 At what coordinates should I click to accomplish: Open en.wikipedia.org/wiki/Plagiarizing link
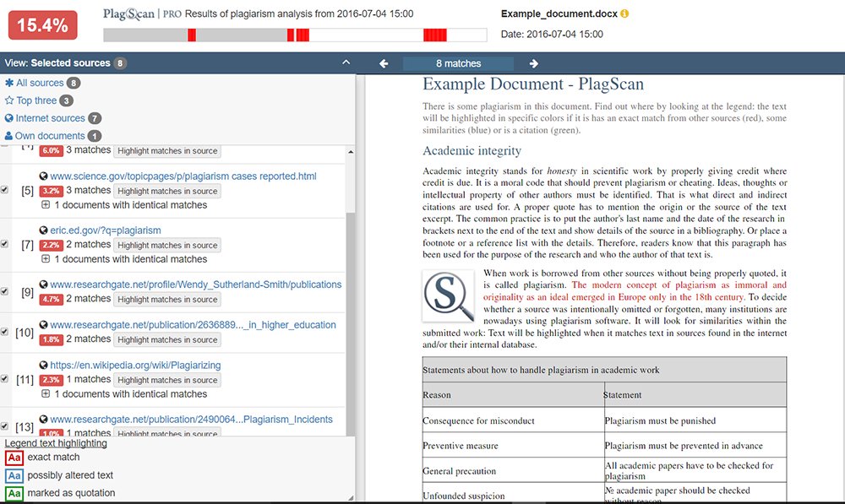[x=135, y=365]
